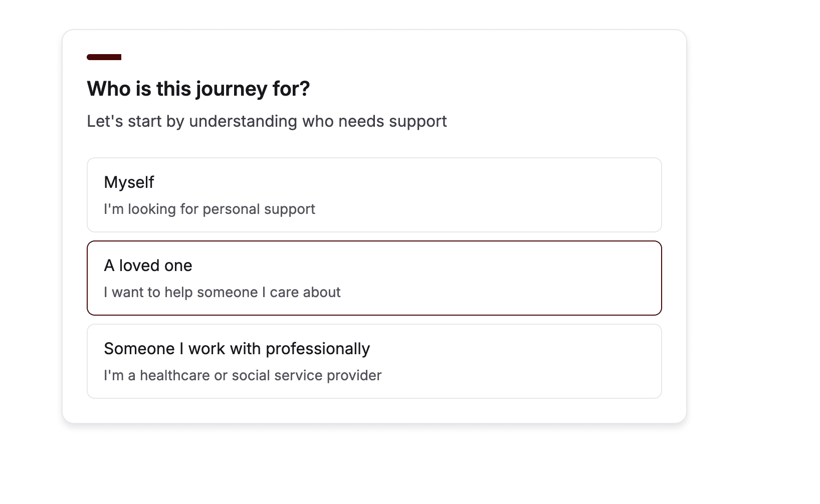This screenshot has width=820, height=504.
Task: Click "I'm looking for personal support" text
Action: 210,209
